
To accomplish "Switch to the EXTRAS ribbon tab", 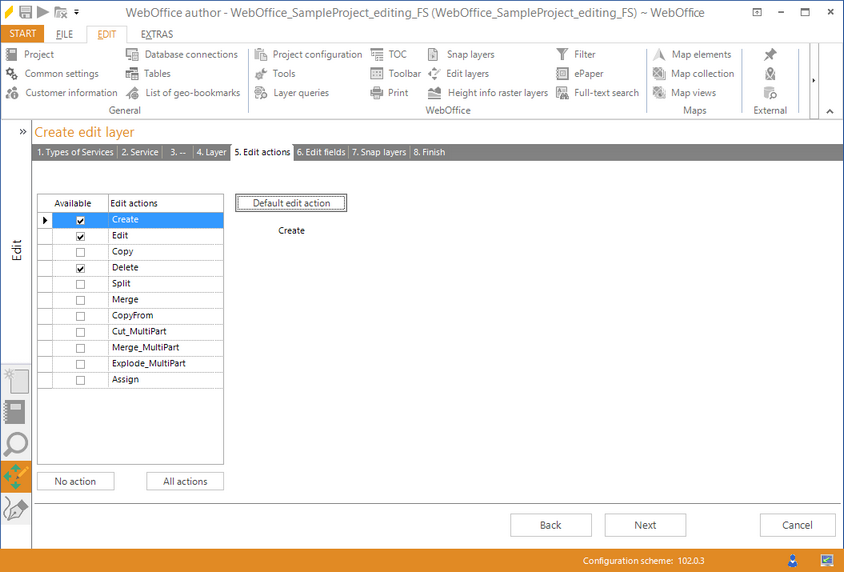I will 157,34.
